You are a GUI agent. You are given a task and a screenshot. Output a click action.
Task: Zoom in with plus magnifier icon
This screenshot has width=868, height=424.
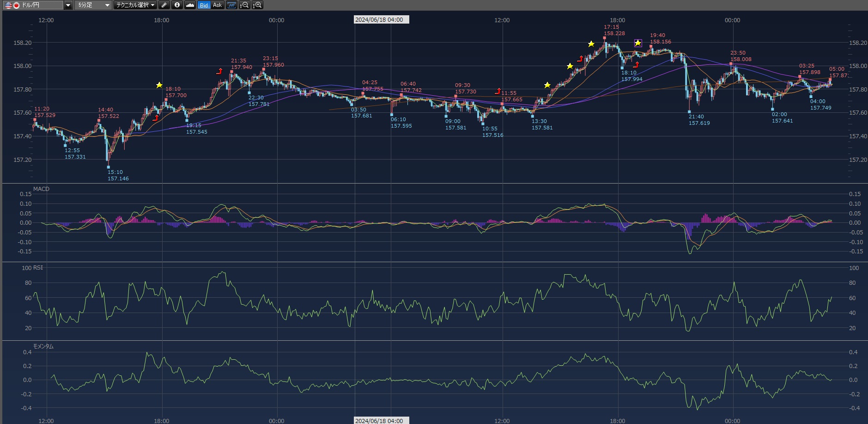coord(257,5)
